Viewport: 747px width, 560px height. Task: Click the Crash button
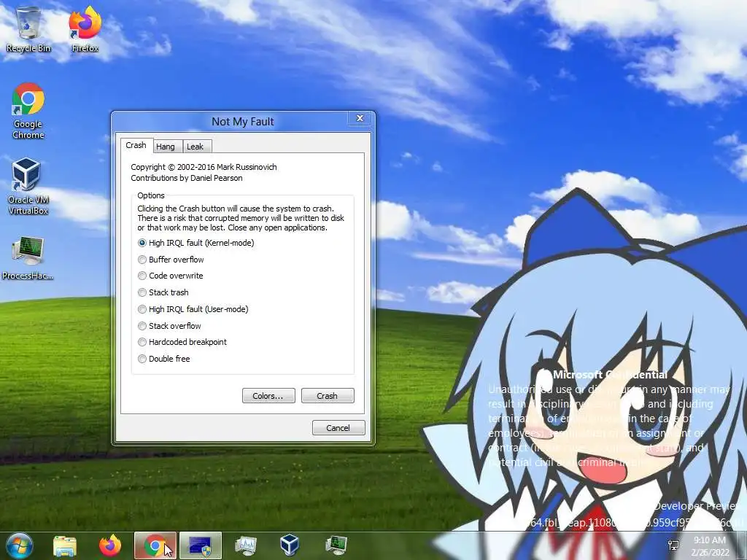click(328, 396)
